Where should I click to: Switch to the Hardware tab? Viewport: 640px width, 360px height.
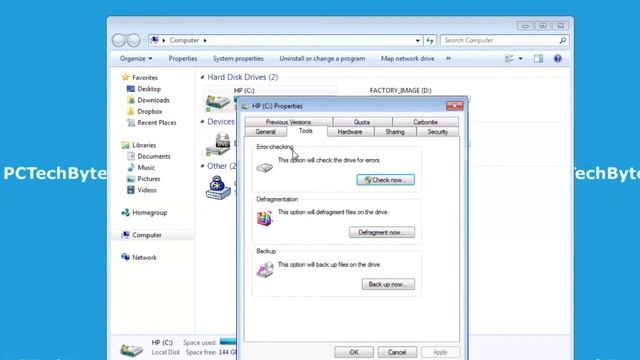click(x=350, y=132)
